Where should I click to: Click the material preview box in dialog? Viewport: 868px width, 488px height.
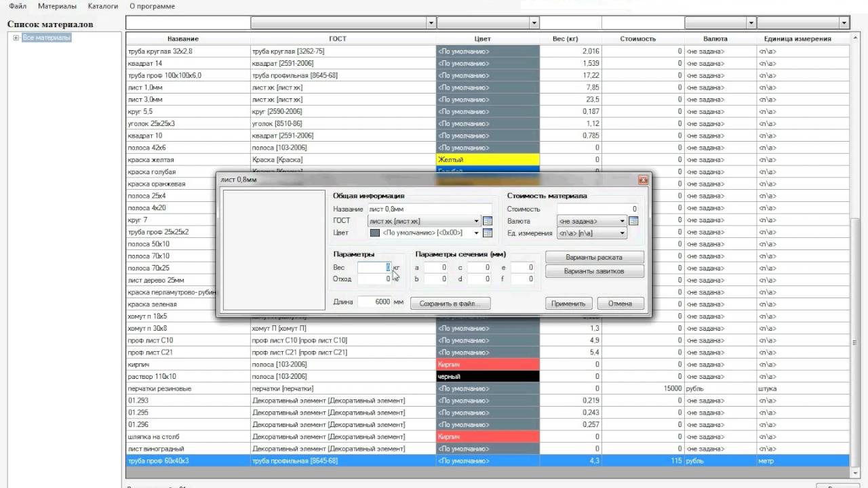coord(274,250)
